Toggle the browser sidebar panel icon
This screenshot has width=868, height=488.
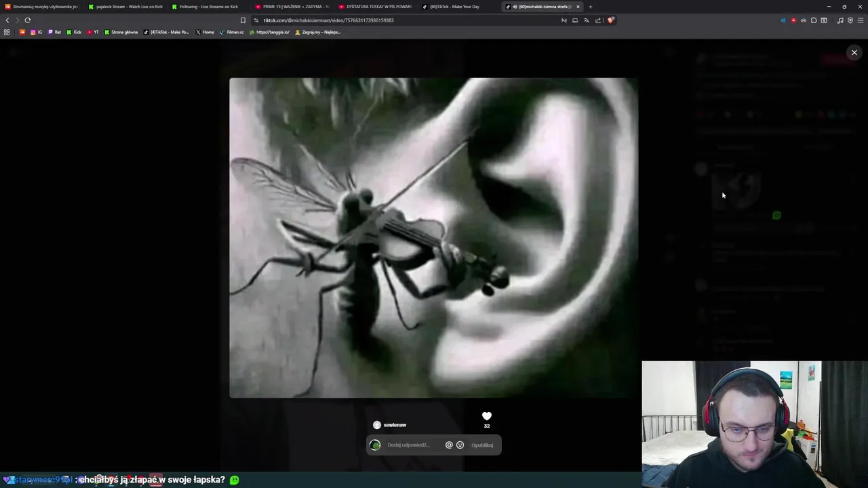[x=824, y=20]
